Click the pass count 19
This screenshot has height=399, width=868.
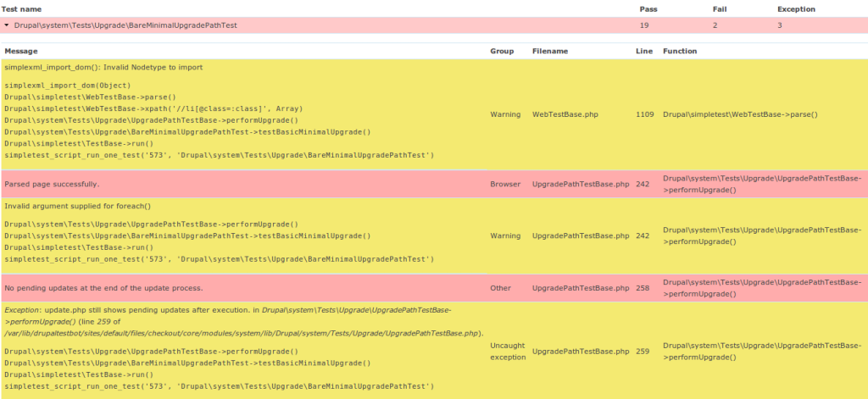[644, 25]
